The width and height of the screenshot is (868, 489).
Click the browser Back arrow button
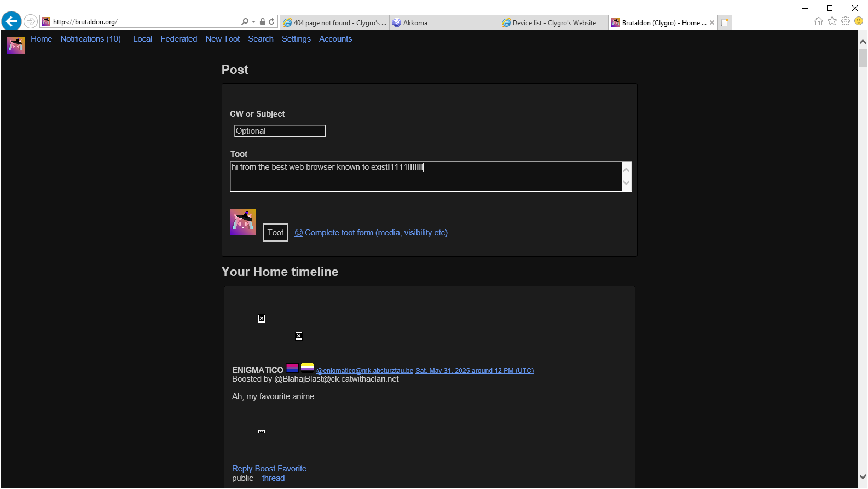click(11, 21)
